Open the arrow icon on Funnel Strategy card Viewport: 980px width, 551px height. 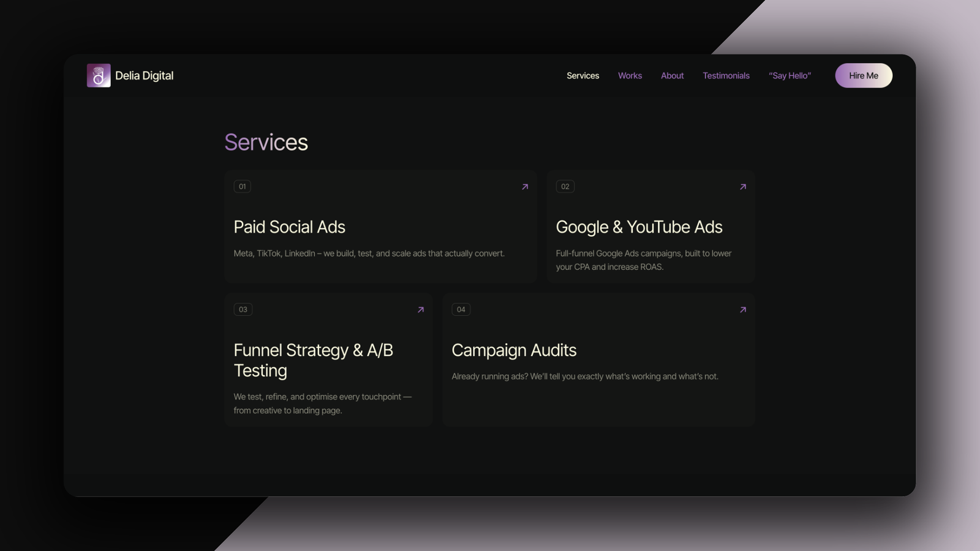pos(421,310)
